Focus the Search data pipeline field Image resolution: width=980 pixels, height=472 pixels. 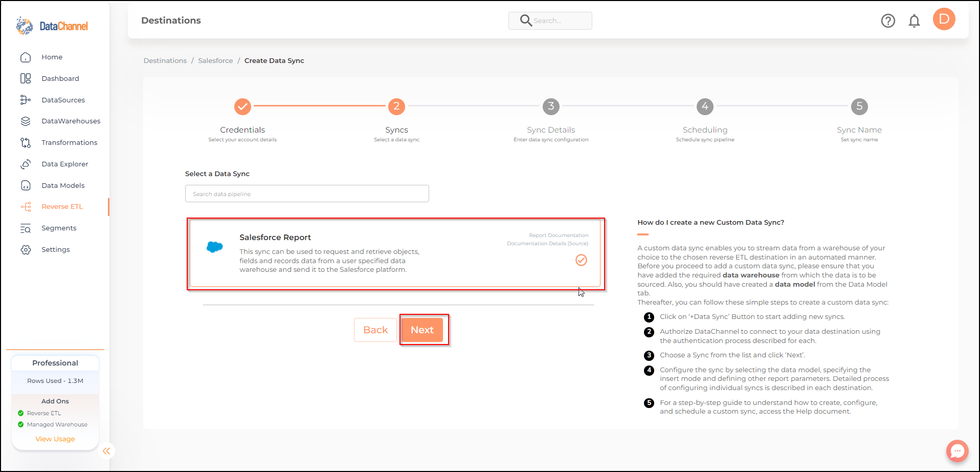[x=307, y=194]
